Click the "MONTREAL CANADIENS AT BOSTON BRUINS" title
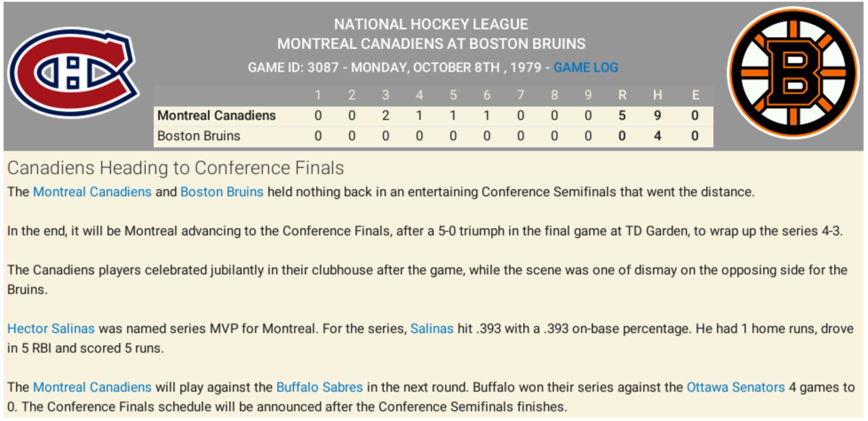This screenshot has height=421, width=868. coord(431,44)
